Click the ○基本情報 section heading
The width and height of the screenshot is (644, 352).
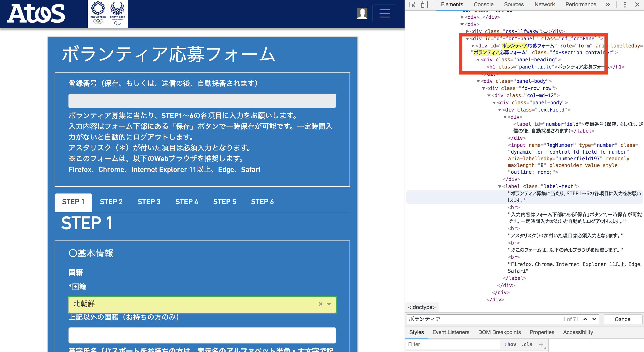point(91,253)
